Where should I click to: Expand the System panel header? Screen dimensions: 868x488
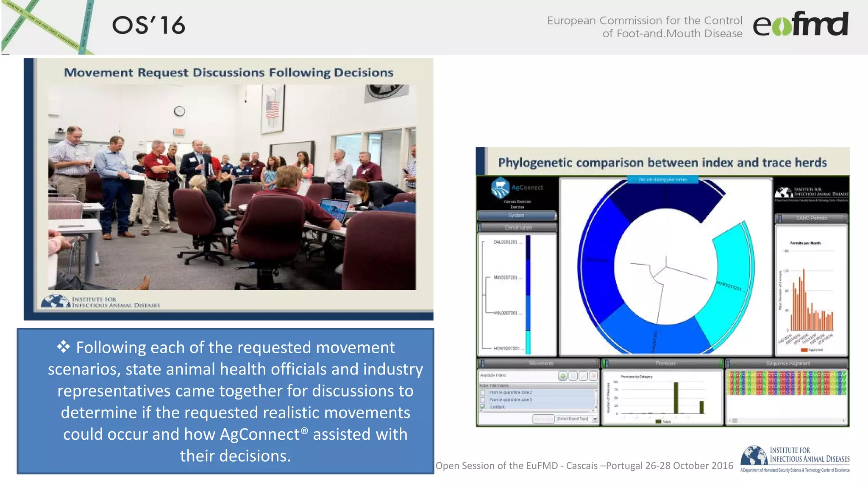point(517,216)
